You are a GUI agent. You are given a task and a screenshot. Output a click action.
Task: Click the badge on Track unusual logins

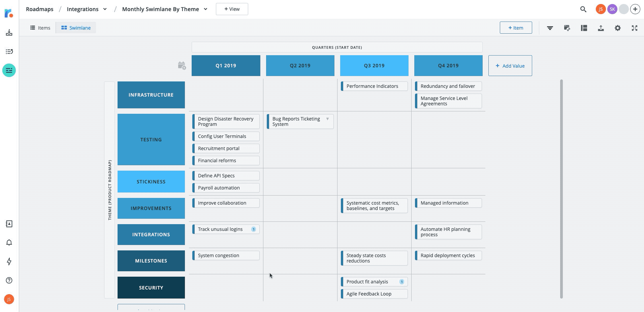click(254, 229)
